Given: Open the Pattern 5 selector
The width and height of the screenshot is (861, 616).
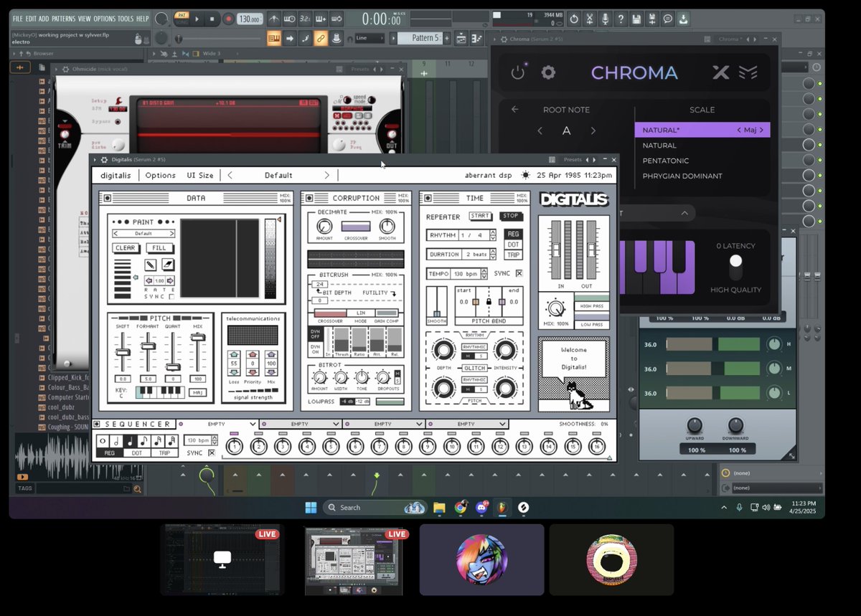Looking at the screenshot, I should (420, 38).
